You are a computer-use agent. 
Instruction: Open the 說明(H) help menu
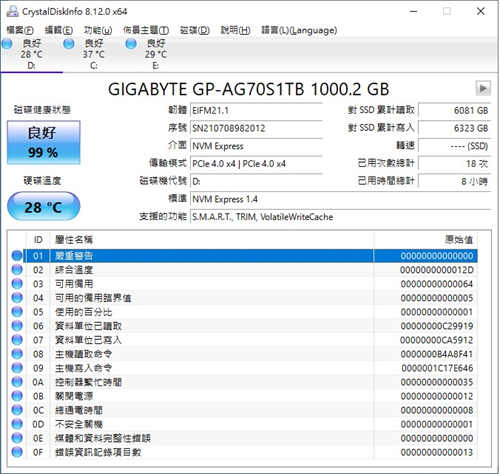pos(235,30)
